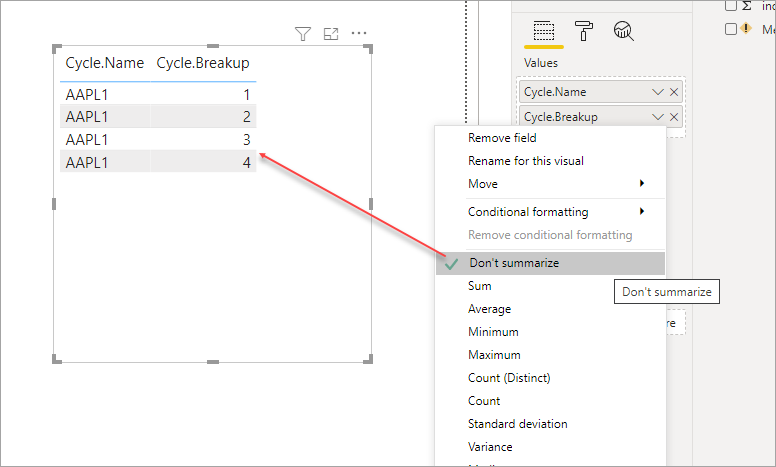Expand Cycle.Name field dropdown arrow

pos(658,92)
